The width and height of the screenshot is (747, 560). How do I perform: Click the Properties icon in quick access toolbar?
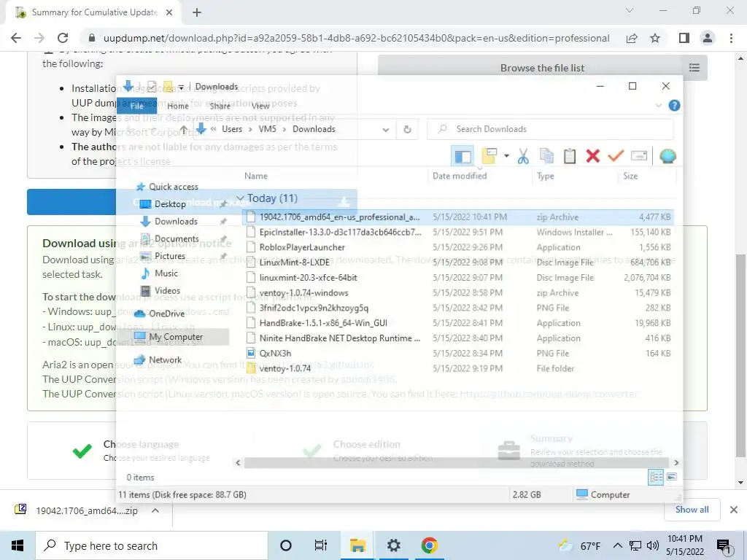152,87
